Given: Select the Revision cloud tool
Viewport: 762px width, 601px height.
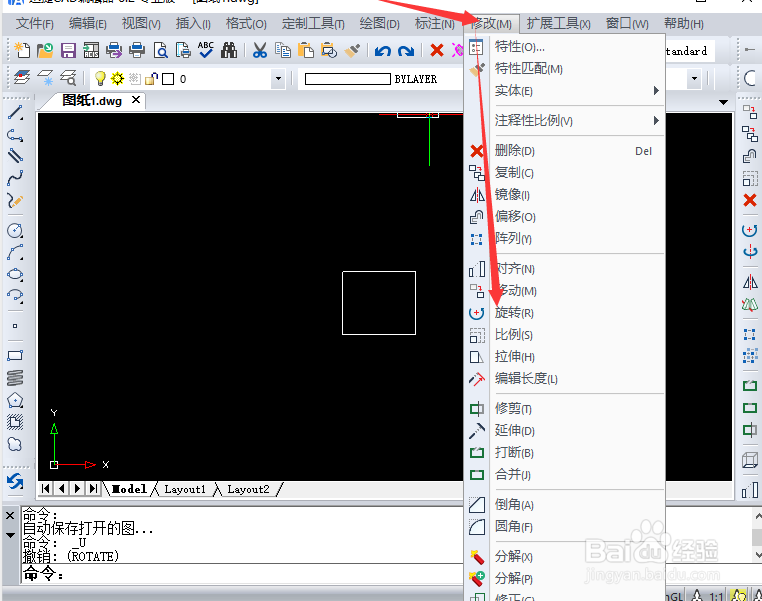Looking at the screenshot, I should (15, 444).
